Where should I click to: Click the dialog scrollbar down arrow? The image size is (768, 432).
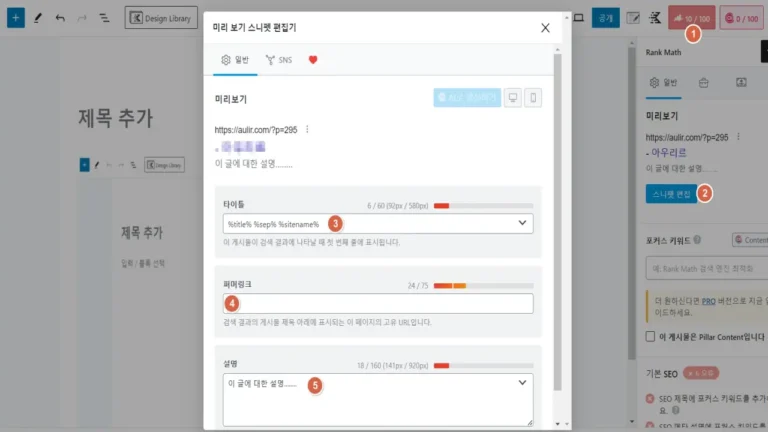click(557, 424)
